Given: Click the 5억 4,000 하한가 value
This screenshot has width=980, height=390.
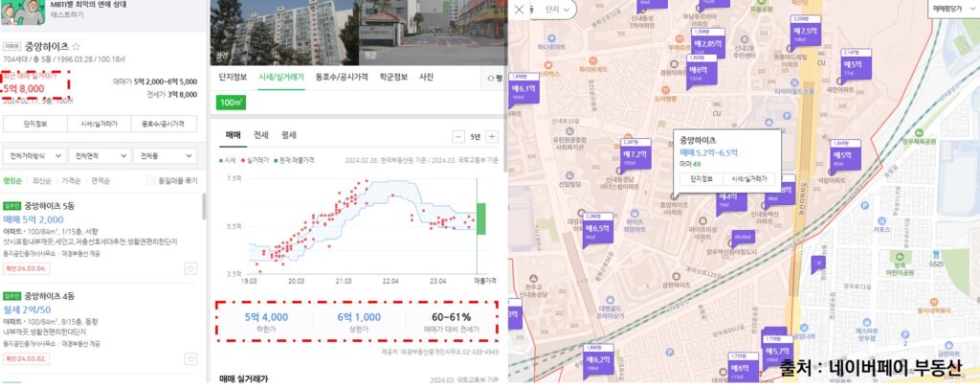Looking at the screenshot, I should click(x=266, y=317).
